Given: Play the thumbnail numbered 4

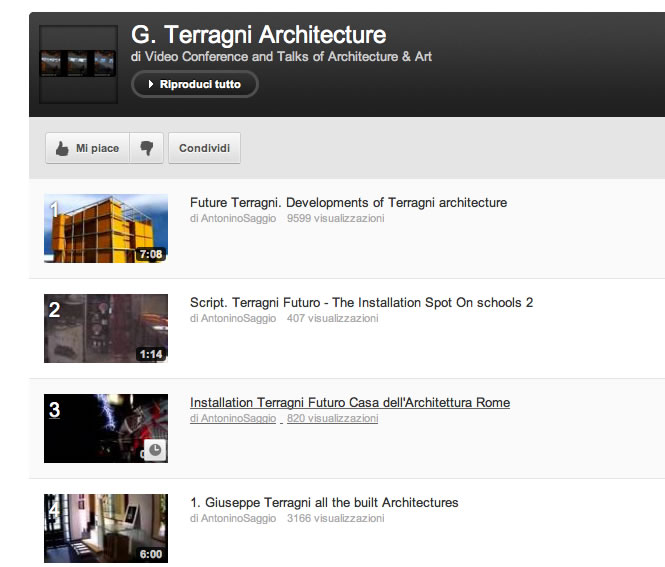Looking at the screenshot, I should click(105, 528).
